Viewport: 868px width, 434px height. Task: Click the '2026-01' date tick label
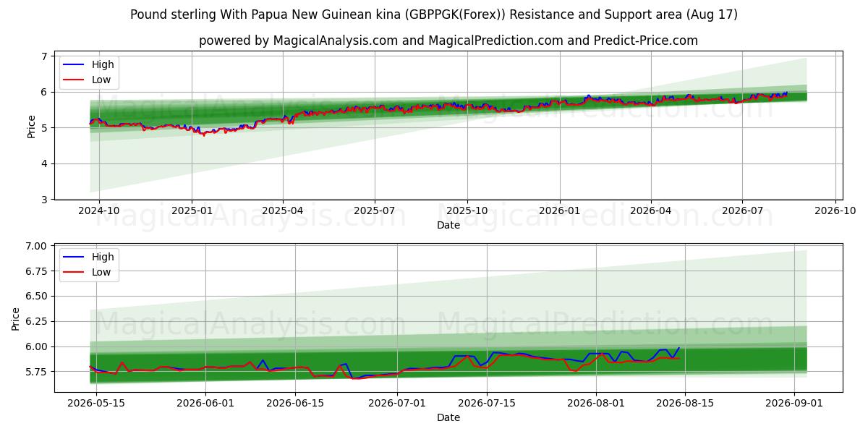(x=559, y=211)
